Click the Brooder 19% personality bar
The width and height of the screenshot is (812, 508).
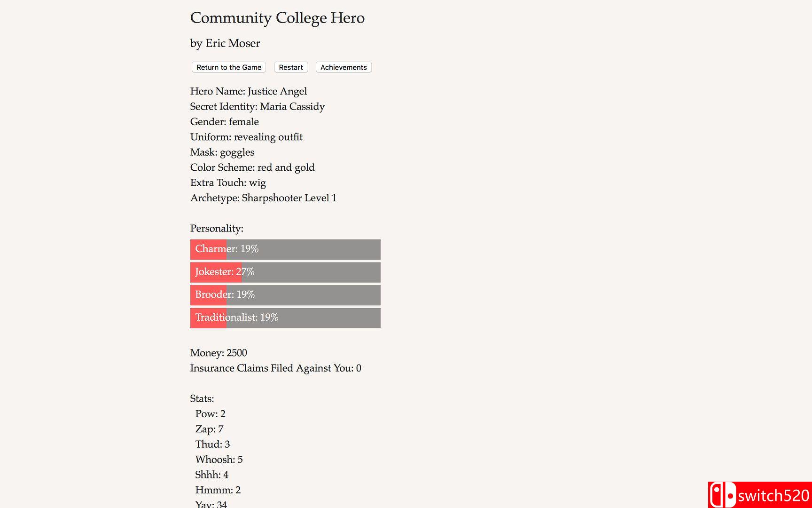(285, 295)
